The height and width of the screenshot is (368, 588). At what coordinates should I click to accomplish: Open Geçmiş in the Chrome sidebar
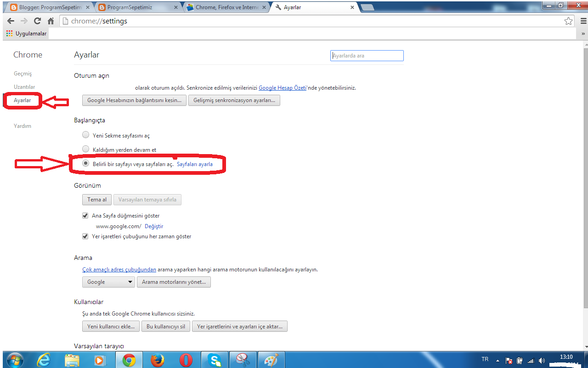pyautogui.click(x=23, y=74)
